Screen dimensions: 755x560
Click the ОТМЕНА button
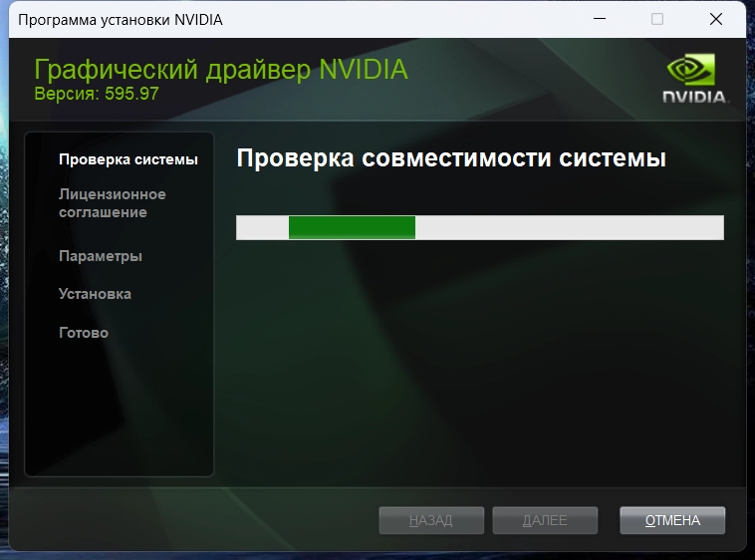(672, 520)
